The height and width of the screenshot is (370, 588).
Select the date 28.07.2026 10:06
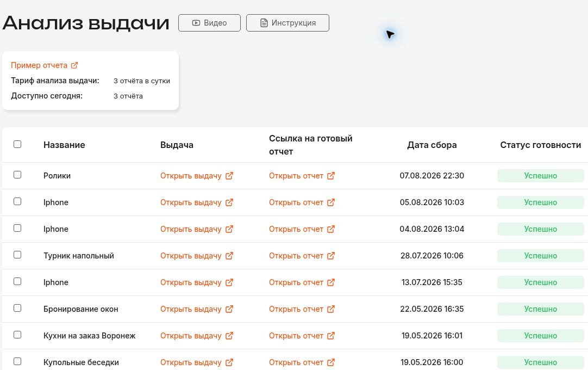432,256
